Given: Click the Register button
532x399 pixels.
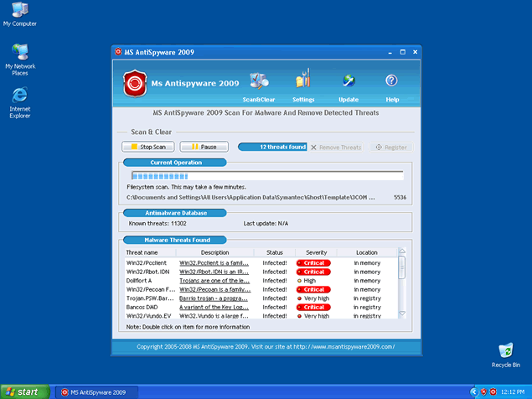Looking at the screenshot, I should tap(391, 147).
